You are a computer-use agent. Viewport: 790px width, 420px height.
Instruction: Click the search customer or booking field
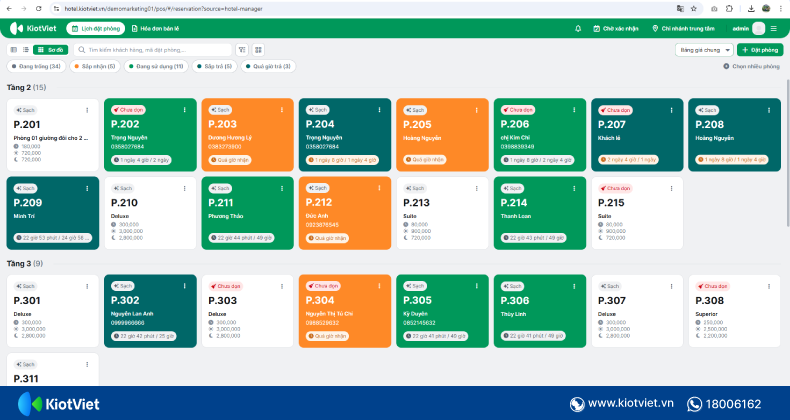click(153, 50)
